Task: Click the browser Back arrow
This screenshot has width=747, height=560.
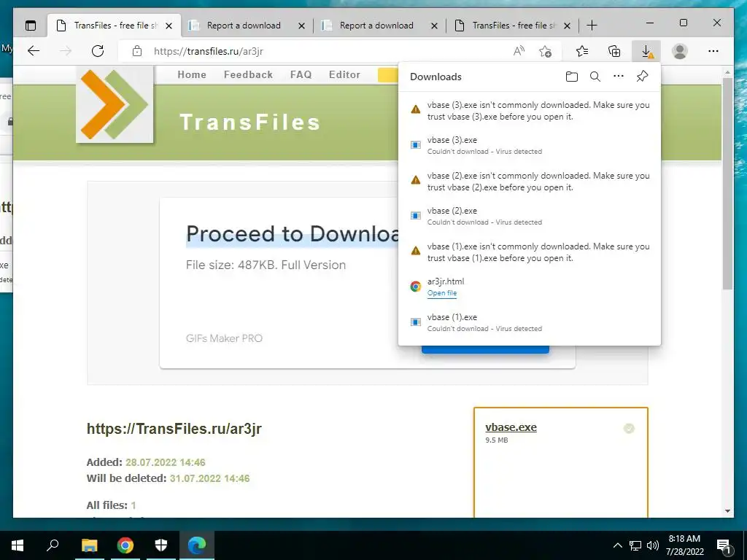Action: click(34, 51)
